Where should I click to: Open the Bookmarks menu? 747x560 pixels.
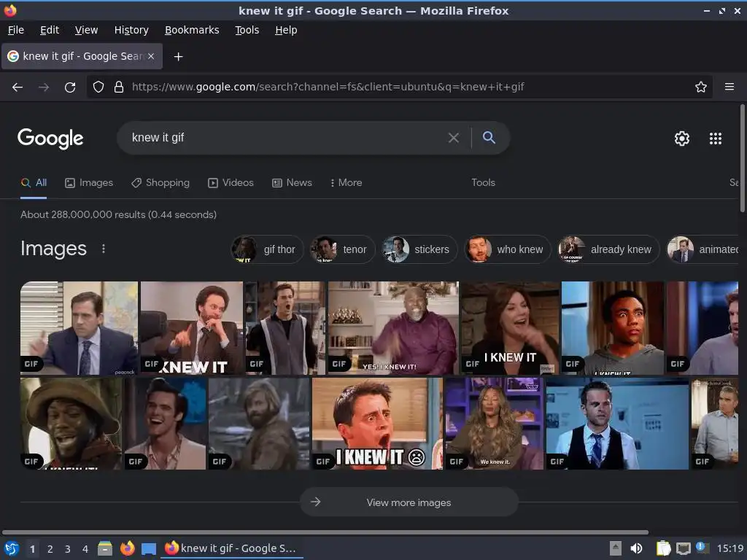click(192, 30)
